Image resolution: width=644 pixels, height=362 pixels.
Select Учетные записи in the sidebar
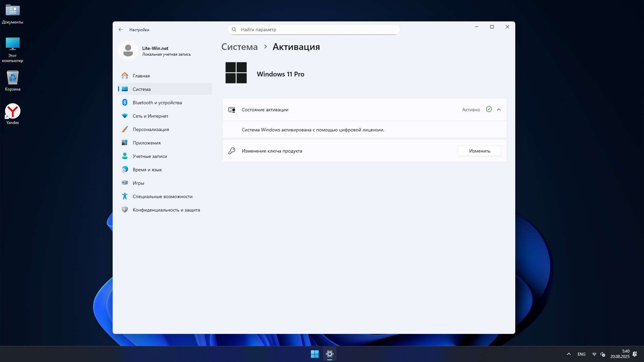(150, 156)
